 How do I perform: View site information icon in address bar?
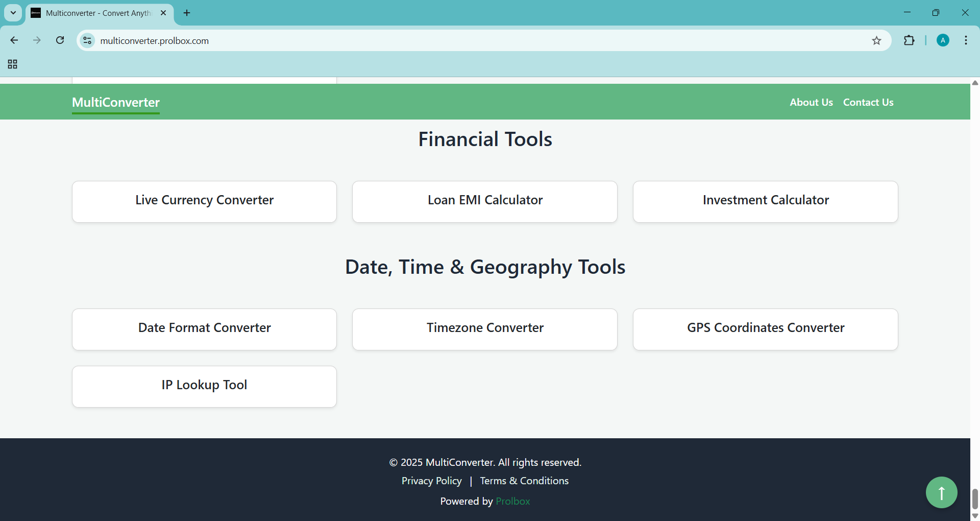coord(88,41)
